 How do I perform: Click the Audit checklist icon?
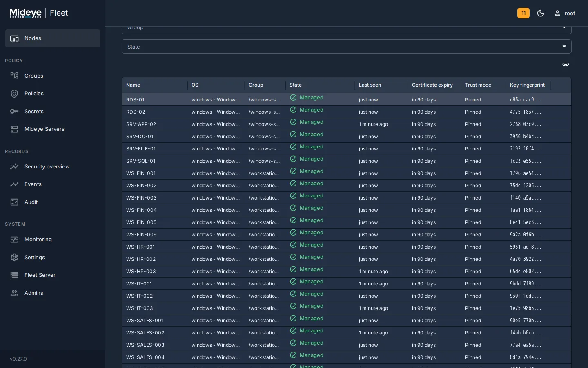pos(14,202)
